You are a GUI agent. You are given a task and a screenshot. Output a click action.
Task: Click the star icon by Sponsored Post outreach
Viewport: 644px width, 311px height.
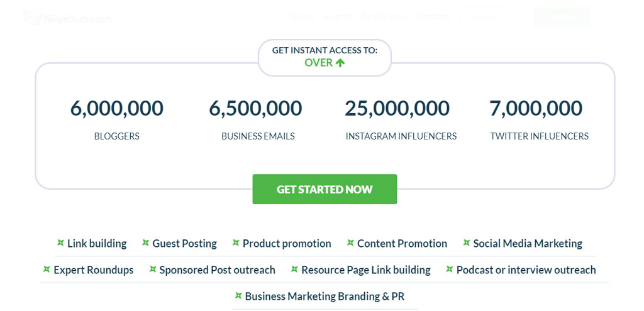153,269
